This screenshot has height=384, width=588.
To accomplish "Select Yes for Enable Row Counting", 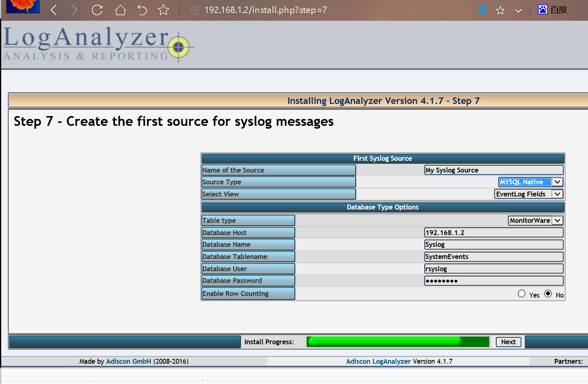I will [x=522, y=293].
